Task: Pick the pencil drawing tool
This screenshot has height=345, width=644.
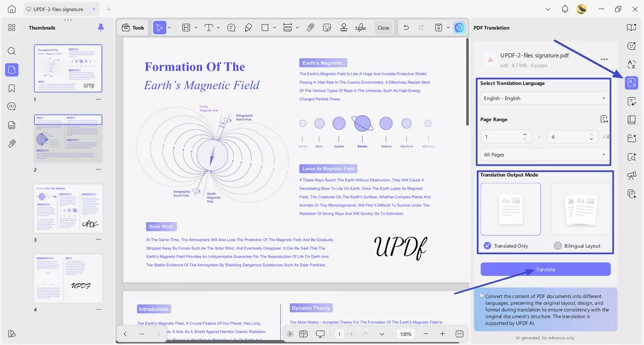Action: click(249, 28)
